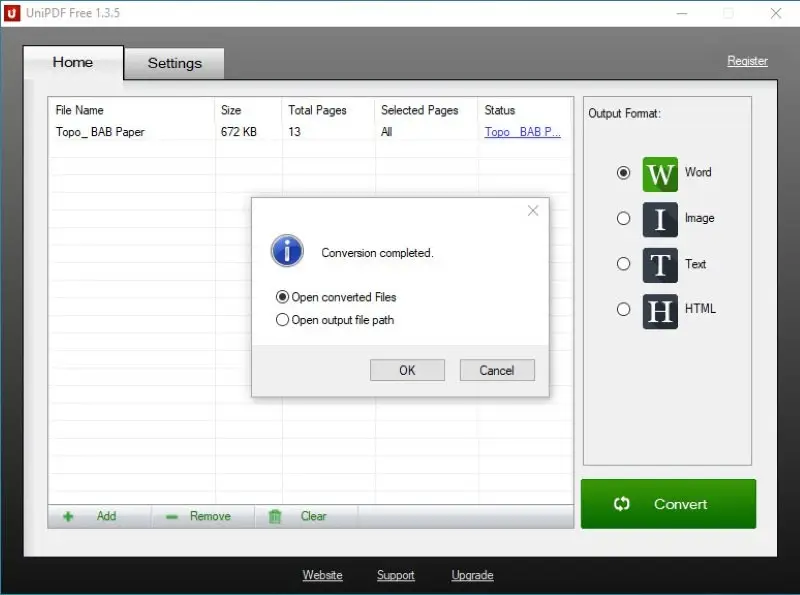Select the Word output radio button
This screenshot has width=800, height=595.
click(623, 173)
